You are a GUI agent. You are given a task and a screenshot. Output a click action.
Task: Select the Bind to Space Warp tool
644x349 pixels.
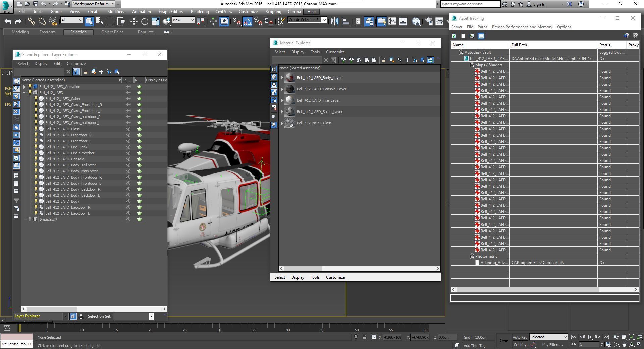53,21
